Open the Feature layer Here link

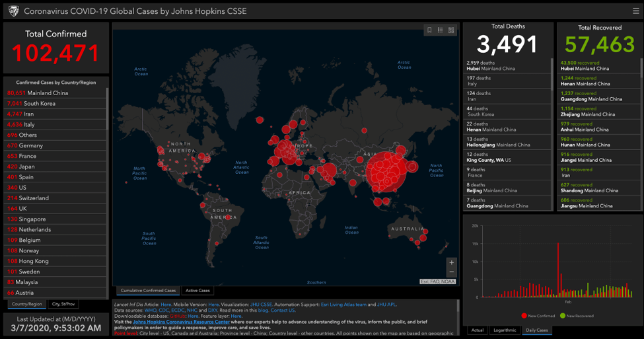pos(236,316)
